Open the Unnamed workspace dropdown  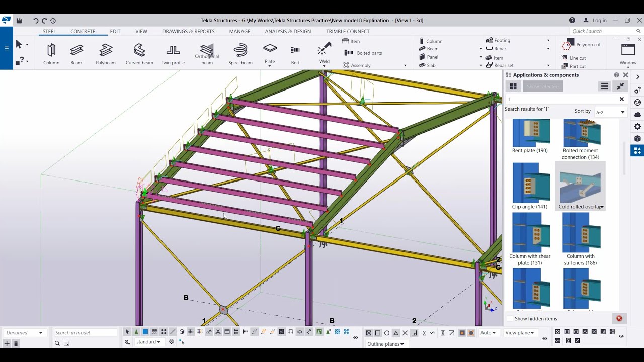(25, 332)
